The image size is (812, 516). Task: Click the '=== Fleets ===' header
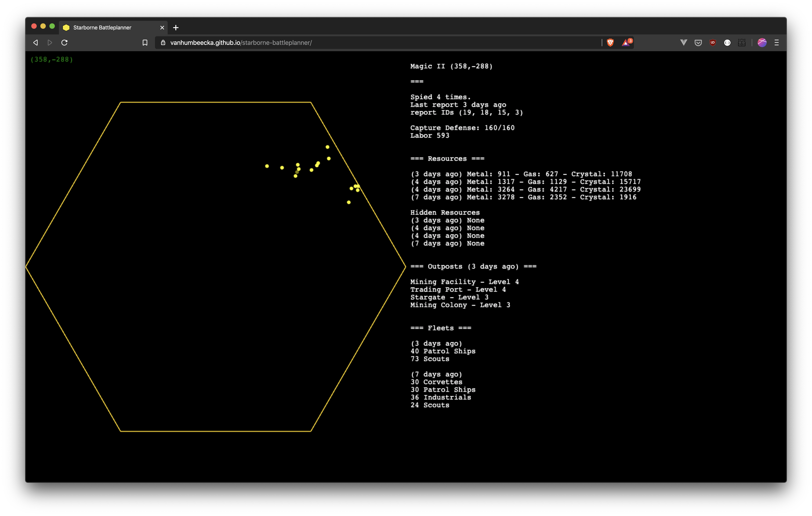[x=440, y=328]
